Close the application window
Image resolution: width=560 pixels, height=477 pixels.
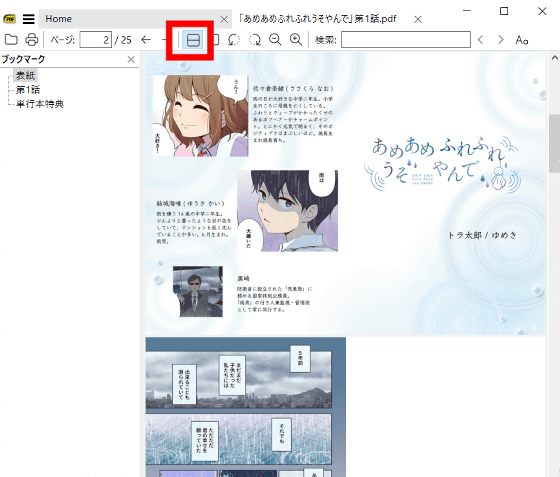[542, 11]
